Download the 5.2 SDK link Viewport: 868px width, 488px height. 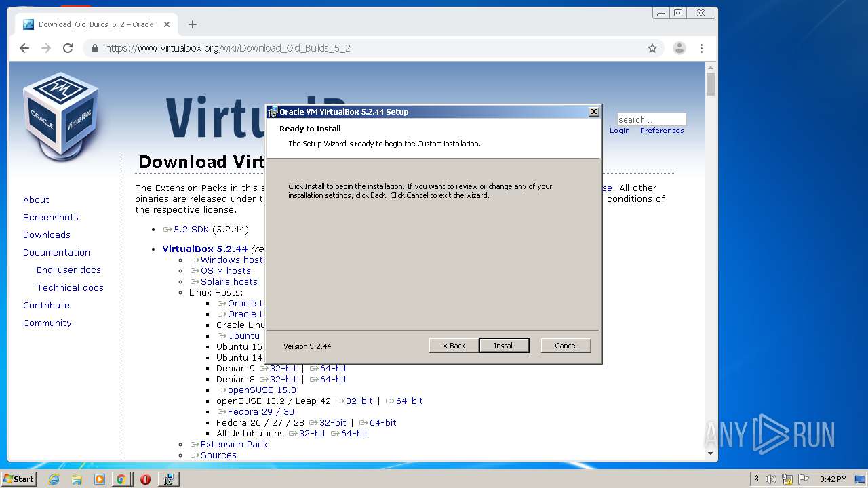pyautogui.click(x=186, y=230)
